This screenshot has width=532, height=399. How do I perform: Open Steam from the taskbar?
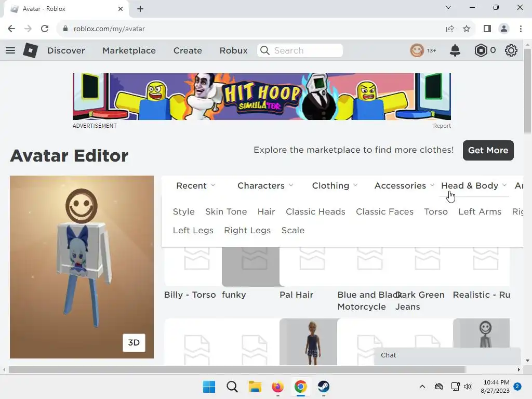coord(323,387)
